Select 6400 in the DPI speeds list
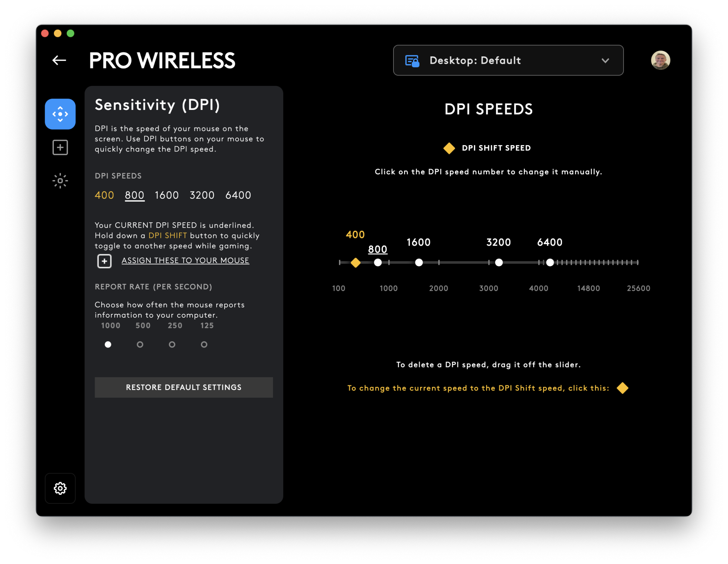The height and width of the screenshot is (564, 728). [x=238, y=195]
